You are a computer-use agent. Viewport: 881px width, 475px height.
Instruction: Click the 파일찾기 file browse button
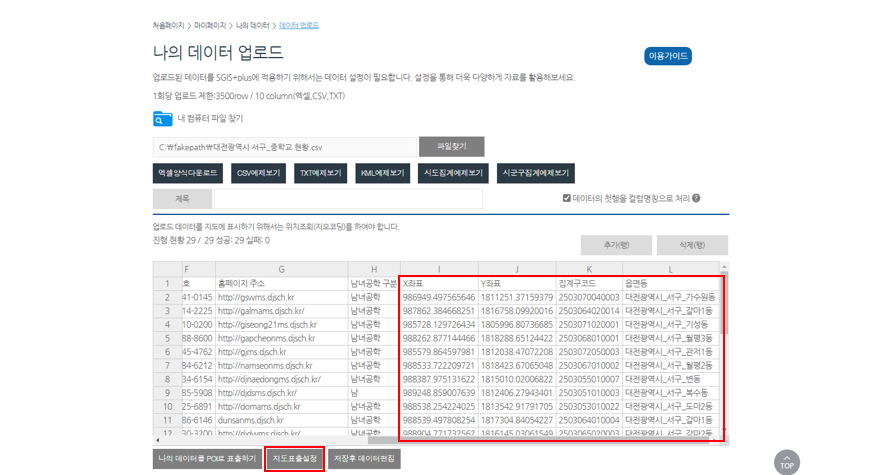[x=452, y=147]
